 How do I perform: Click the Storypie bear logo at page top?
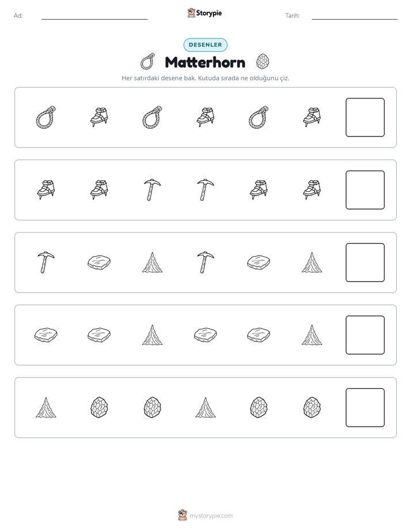[x=192, y=13]
